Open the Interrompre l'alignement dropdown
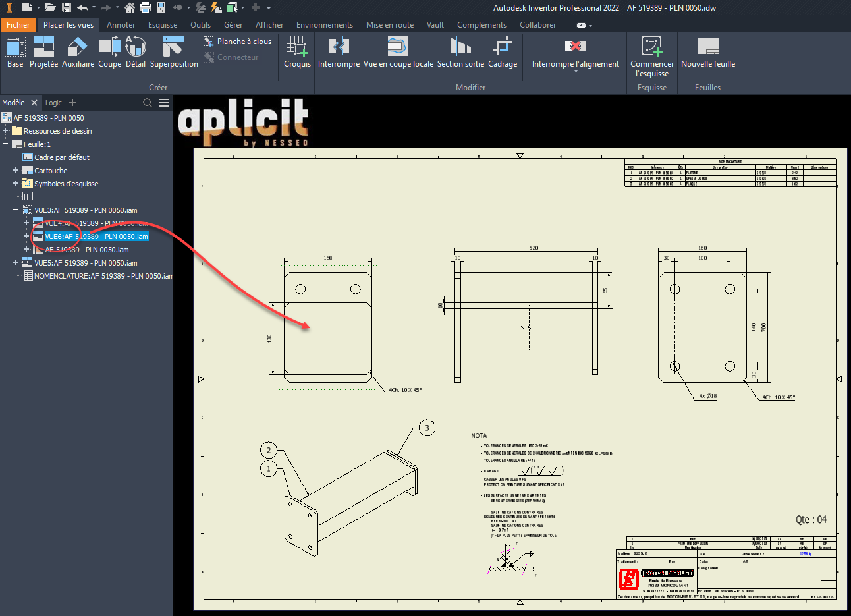 (575, 71)
